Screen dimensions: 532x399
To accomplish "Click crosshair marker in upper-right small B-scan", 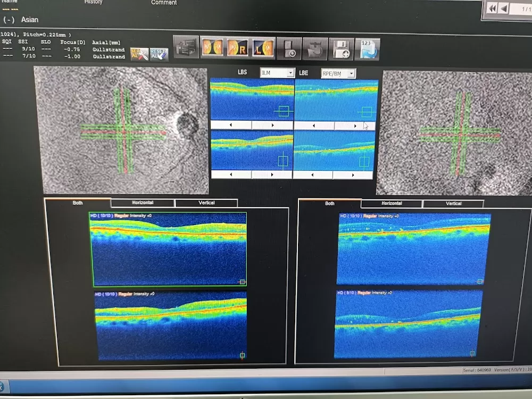I will 367,112.
